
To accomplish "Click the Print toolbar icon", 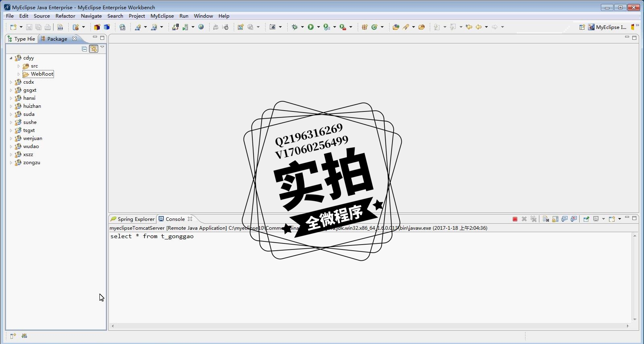I will [x=47, y=27].
